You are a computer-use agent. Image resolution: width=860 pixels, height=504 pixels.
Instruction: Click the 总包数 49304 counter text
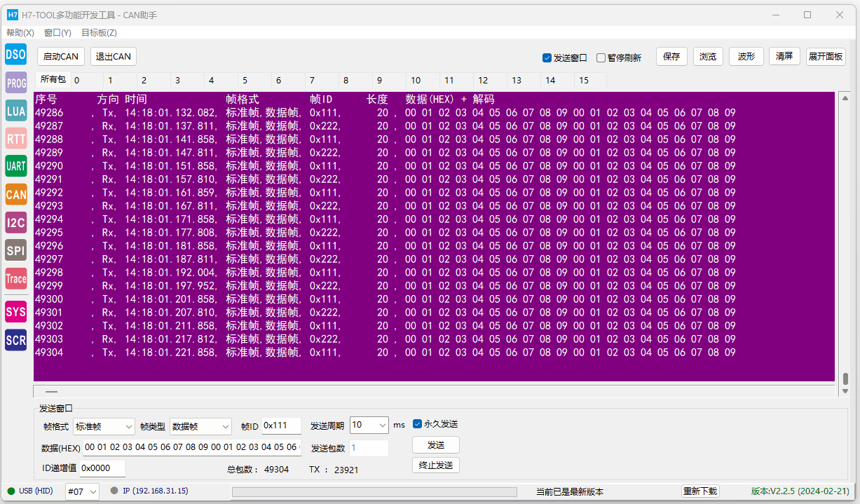257,470
